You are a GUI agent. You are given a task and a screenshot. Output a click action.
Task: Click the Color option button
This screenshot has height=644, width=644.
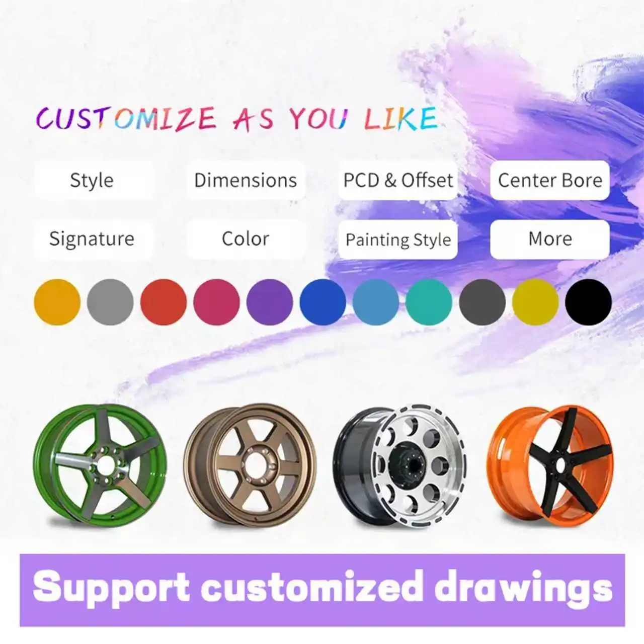point(246,239)
